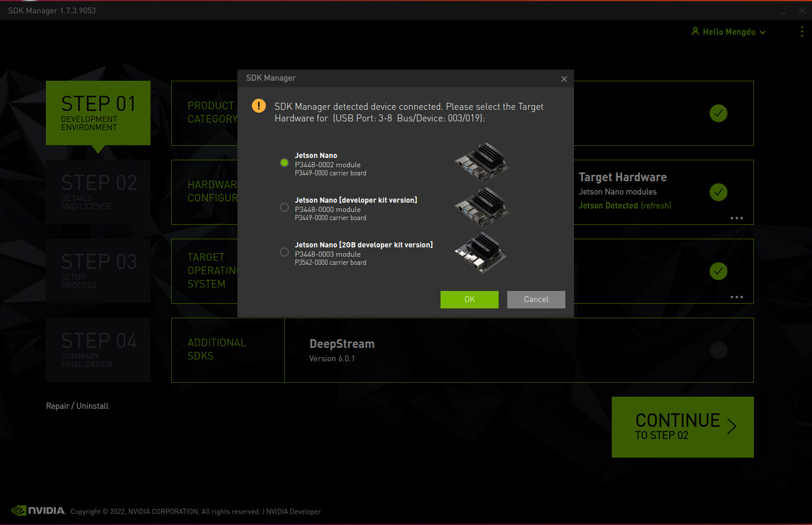812x525 pixels.
Task: Click the Target Hardware heading
Action: coord(623,177)
